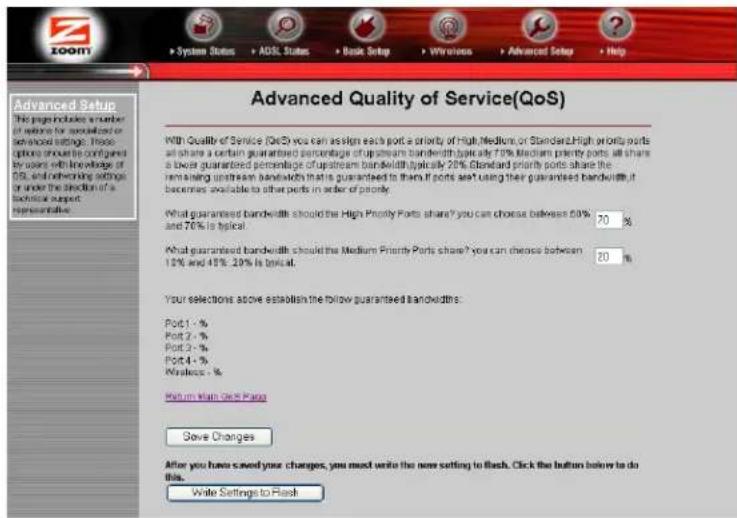
Task: Open the Help question mark icon
Action: tap(616, 24)
